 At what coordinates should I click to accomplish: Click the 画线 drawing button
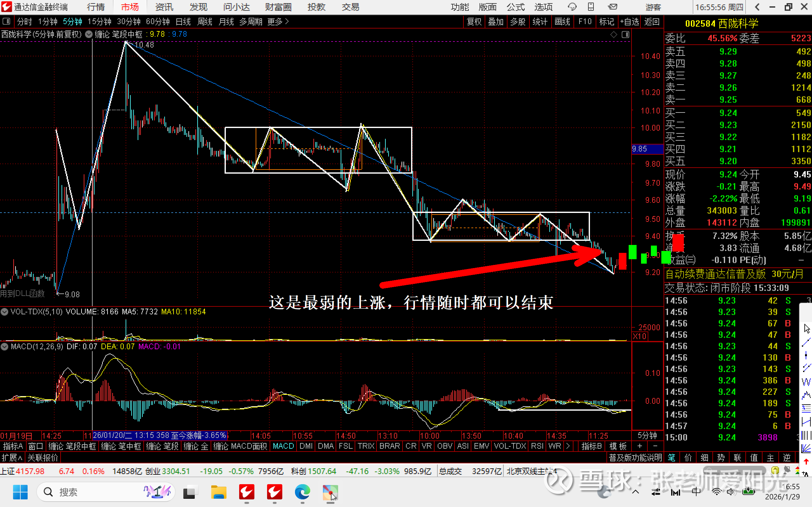[x=562, y=22]
